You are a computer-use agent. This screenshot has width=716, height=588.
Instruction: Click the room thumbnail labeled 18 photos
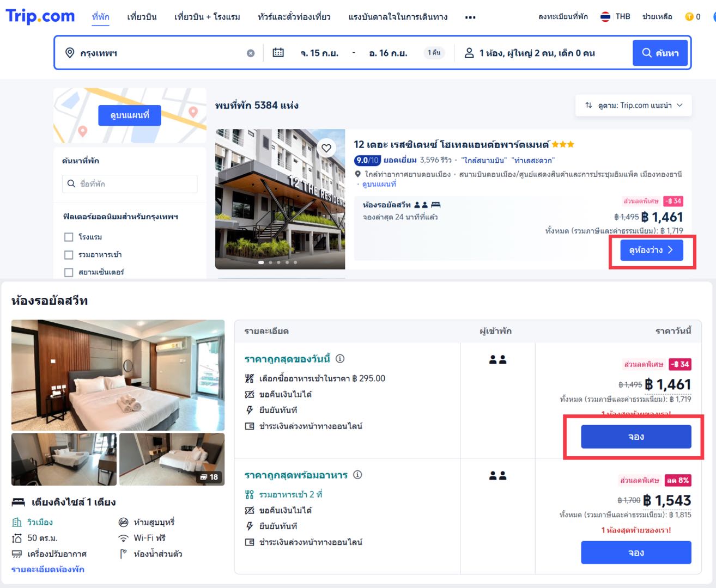172,459
